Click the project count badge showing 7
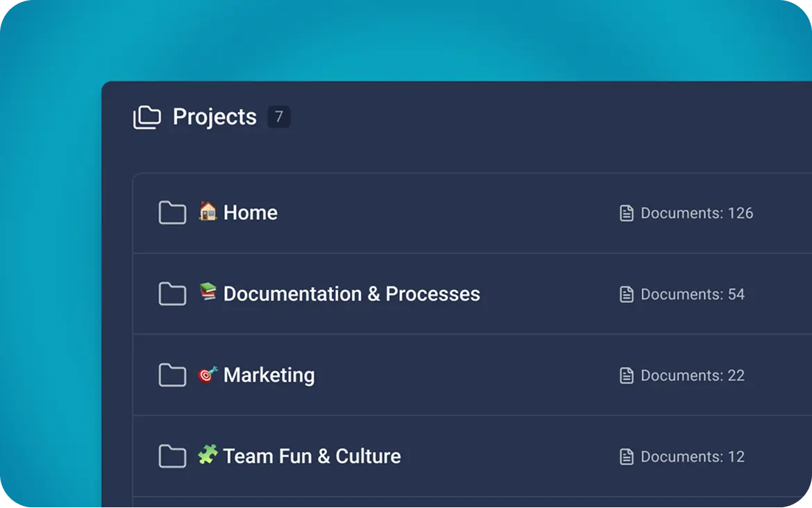The height and width of the screenshot is (508, 812). pyautogui.click(x=279, y=117)
